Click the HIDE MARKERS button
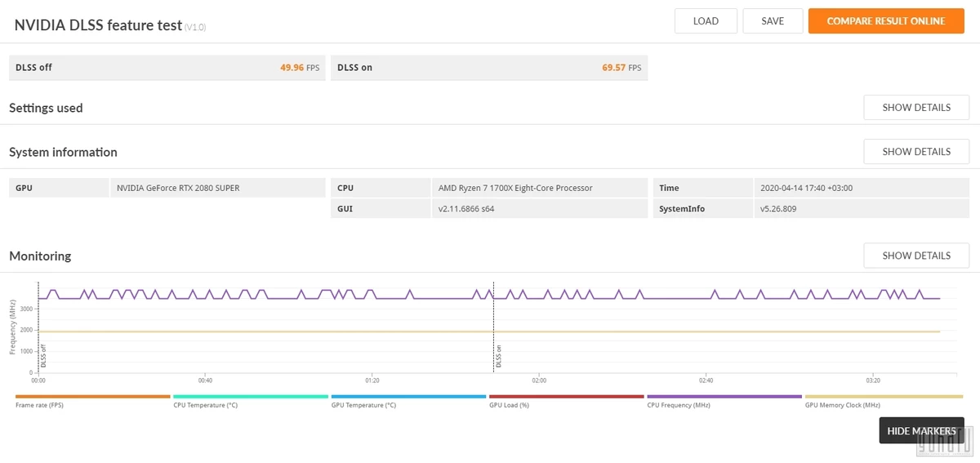Image resolution: width=980 pixels, height=463 pixels. [921, 430]
